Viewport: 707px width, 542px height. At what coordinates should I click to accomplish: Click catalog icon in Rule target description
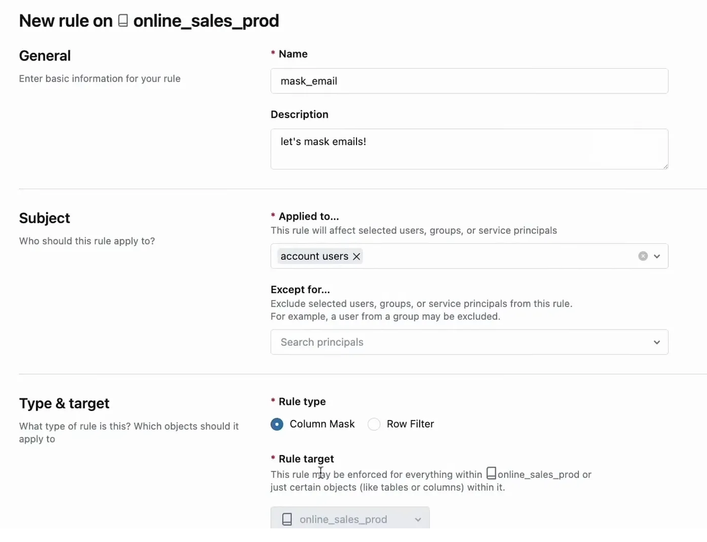coord(491,474)
